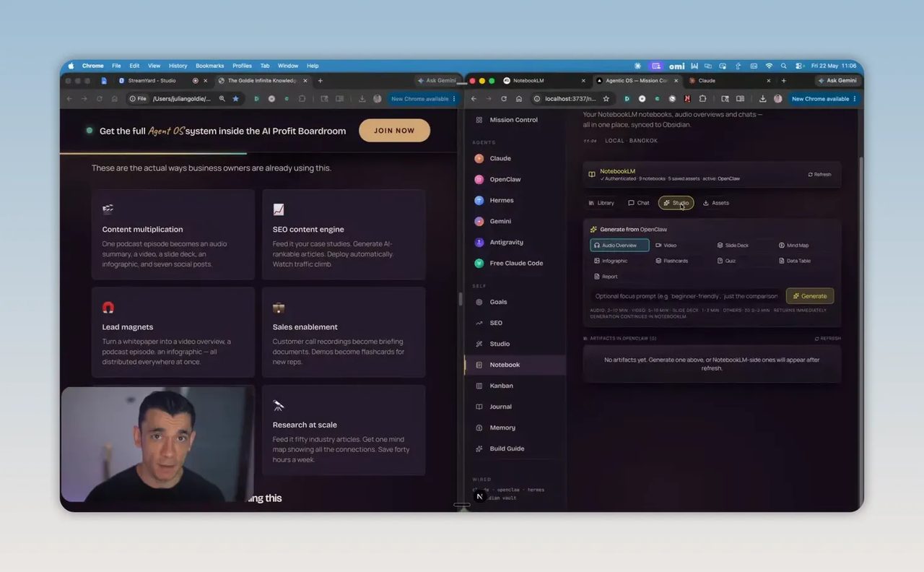Click the profile avatar in right Chrome window
The width and height of the screenshot is (924, 572).
click(x=777, y=99)
